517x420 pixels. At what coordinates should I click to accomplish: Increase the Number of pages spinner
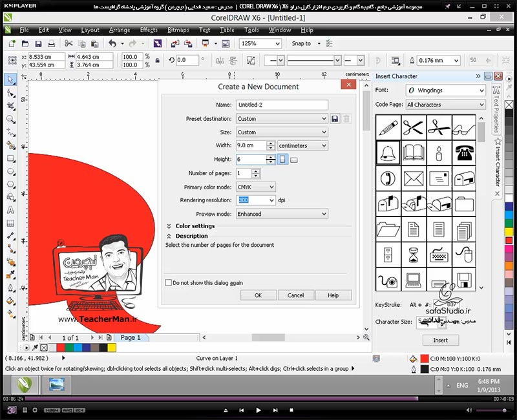point(256,171)
